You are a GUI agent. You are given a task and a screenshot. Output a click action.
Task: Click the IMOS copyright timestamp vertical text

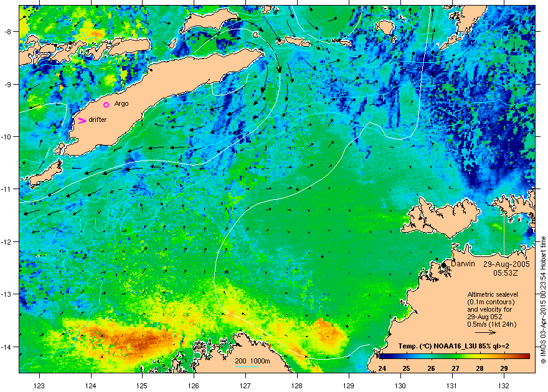point(543,300)
